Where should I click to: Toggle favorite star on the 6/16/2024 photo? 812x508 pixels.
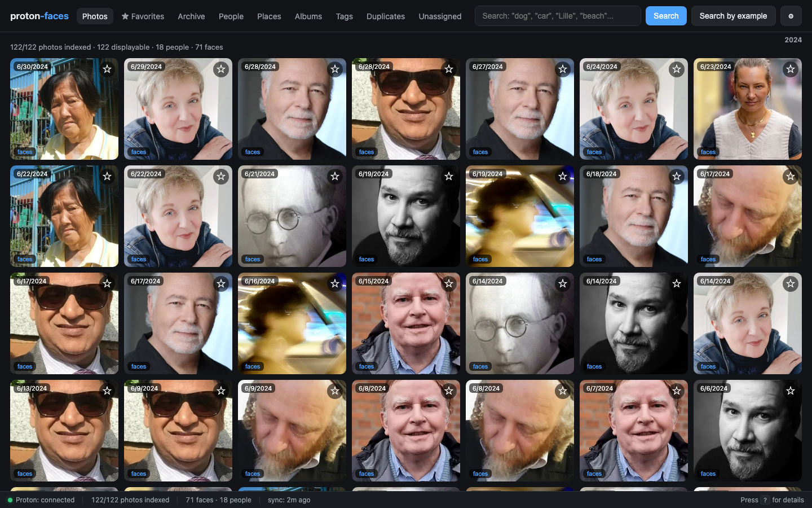pos(335,283)
